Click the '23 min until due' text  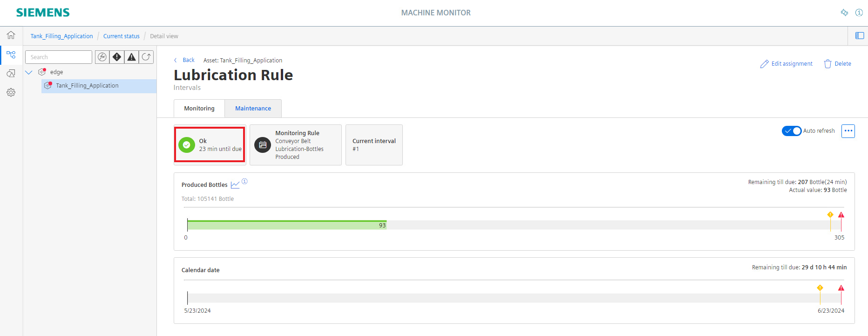point(220,149)
